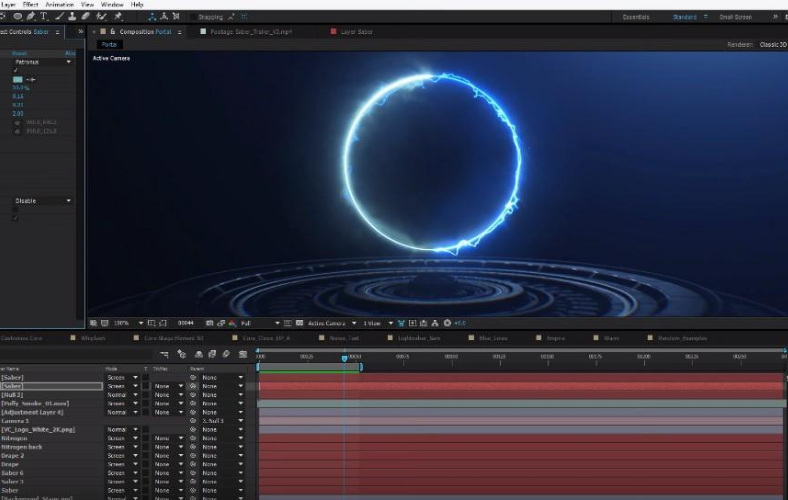Click the graph editor icon in timeline
This screenshot has width=788, height=500.
pyautogui.click(x=243, y=354)
